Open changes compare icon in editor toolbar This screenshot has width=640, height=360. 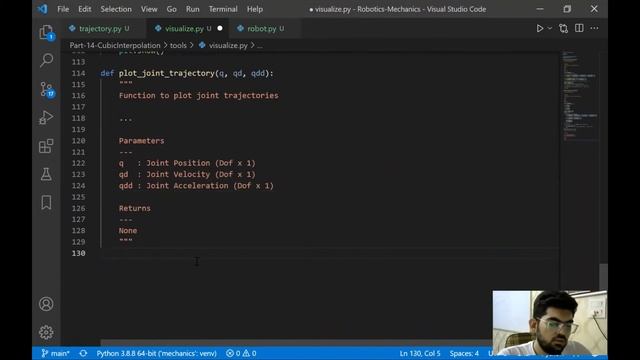pyautogui.click(x=564, y=28)
